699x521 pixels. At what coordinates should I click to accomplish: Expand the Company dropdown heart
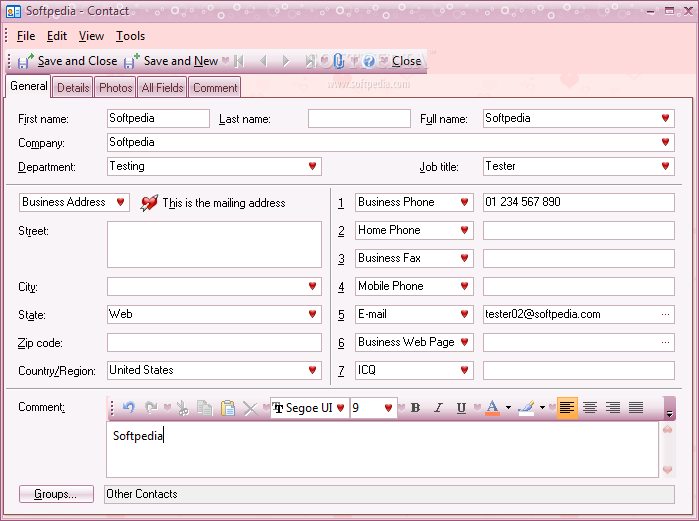tap(665, 142)
